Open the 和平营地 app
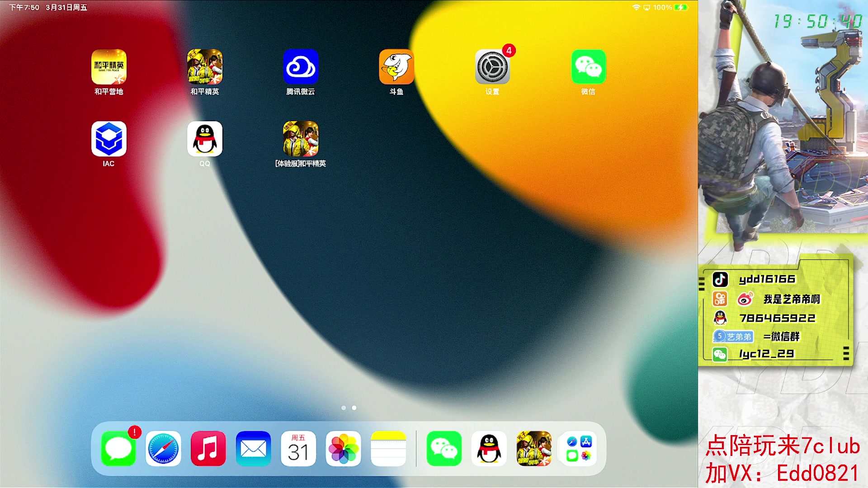This screenshot has height=488, width=868. (x=108, y=67)
